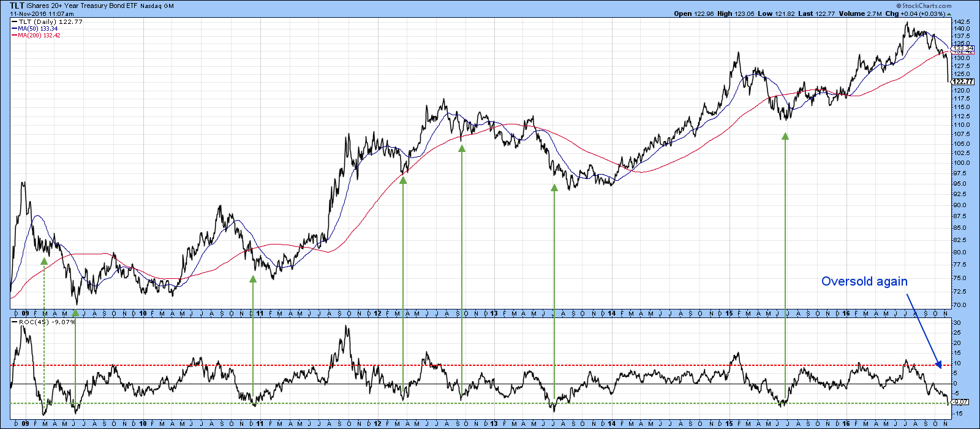
Task: Click the 122.77 last-price tag on price axis
Action: 963,82
